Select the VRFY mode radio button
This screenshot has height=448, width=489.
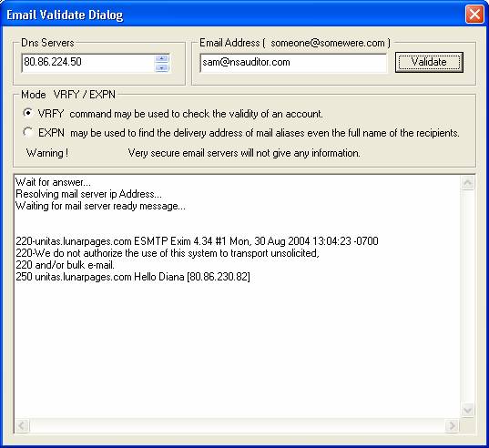tap(28, 113)
